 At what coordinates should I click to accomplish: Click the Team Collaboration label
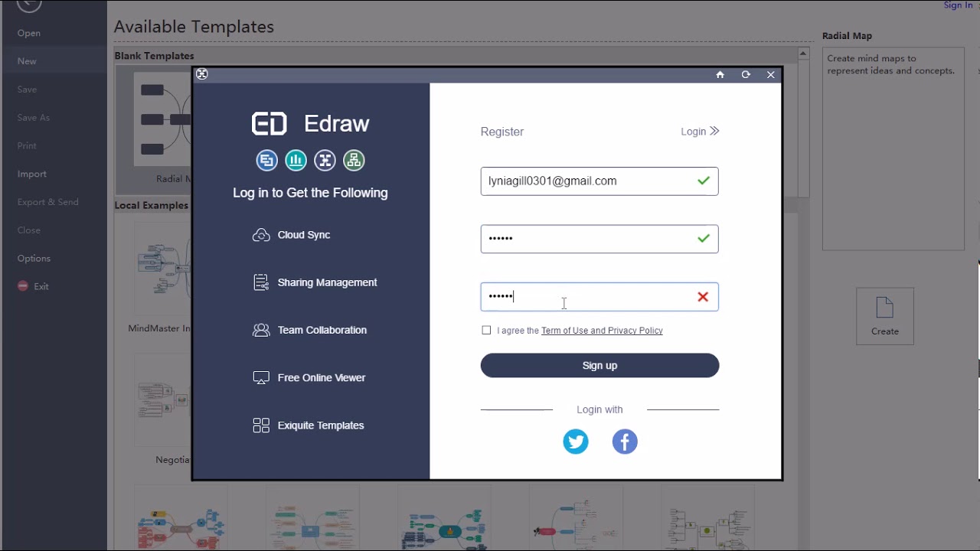(x=322, y=330)
